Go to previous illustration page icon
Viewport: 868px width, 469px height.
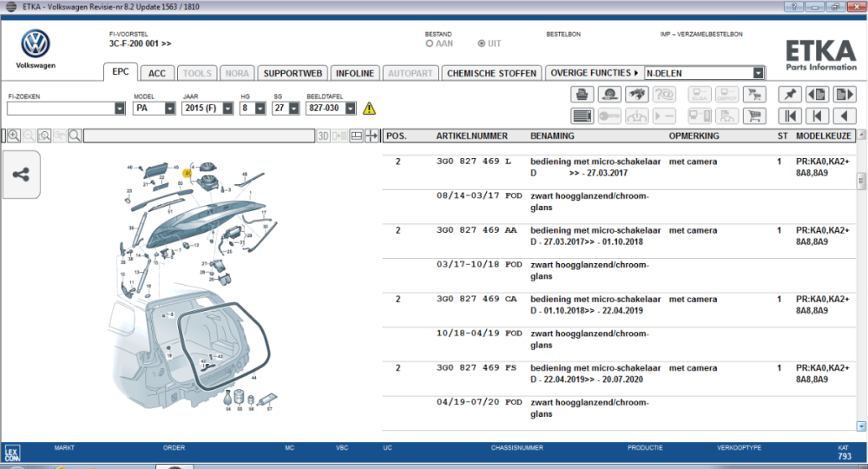[x=817, y=94]
